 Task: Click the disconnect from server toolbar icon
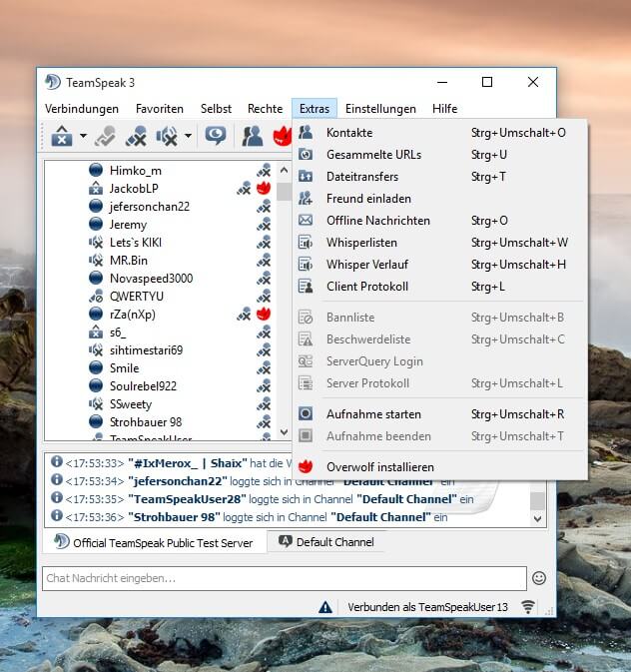click(62, 136)
